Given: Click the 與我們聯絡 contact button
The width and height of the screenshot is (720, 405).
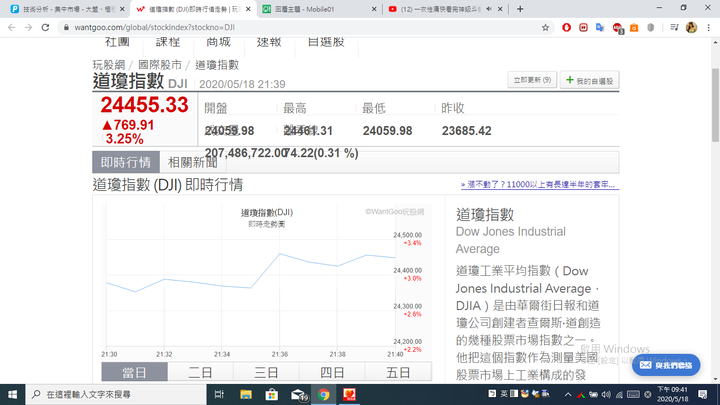Looking at the screenshot, I should click(666, 365).
